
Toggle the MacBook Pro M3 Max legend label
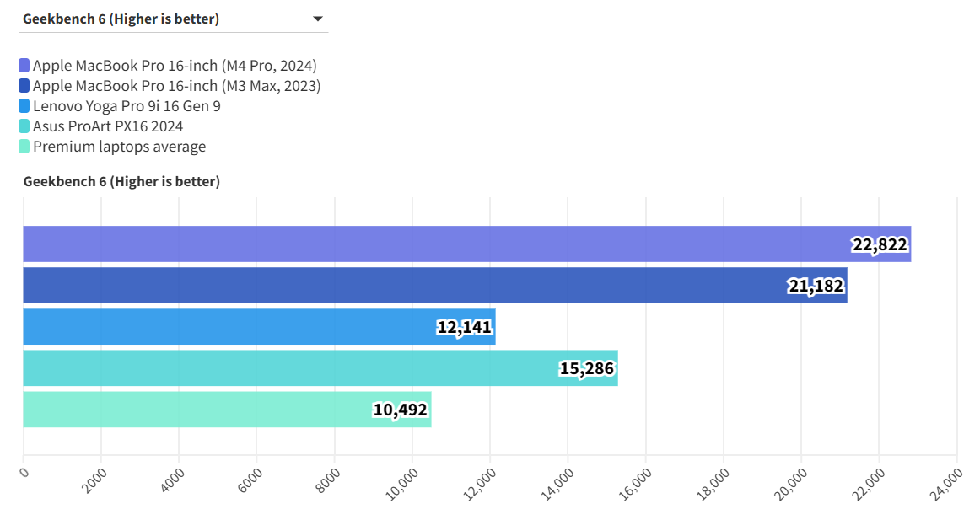click(176, 86)
